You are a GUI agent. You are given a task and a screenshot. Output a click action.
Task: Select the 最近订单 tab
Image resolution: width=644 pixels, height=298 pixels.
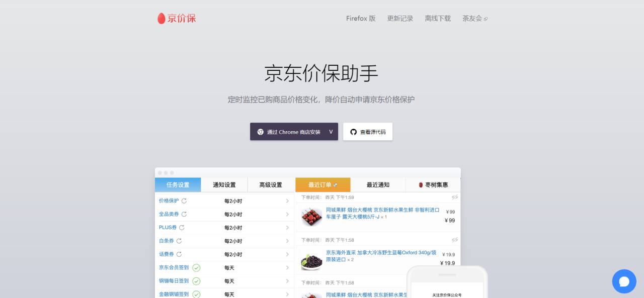323,185
